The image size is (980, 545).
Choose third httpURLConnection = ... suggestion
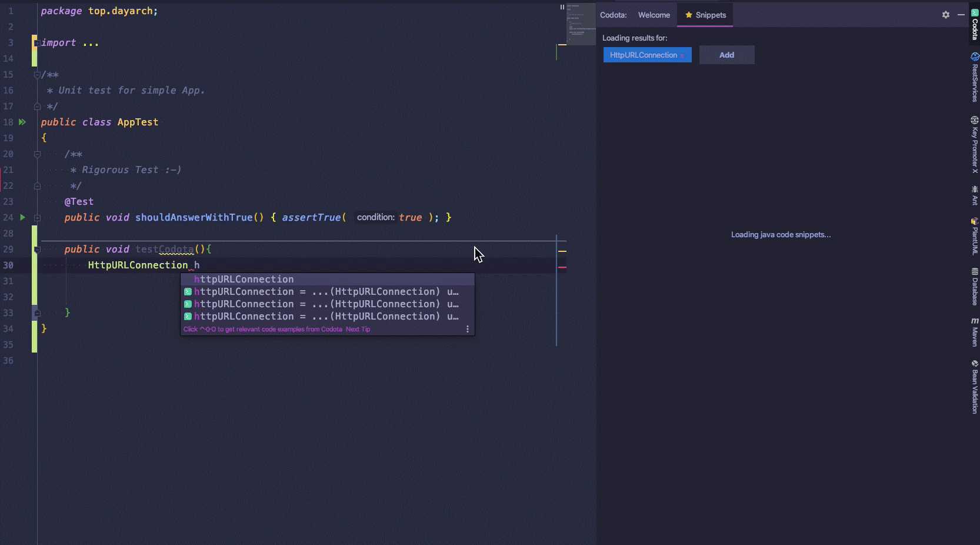point(327,304)
